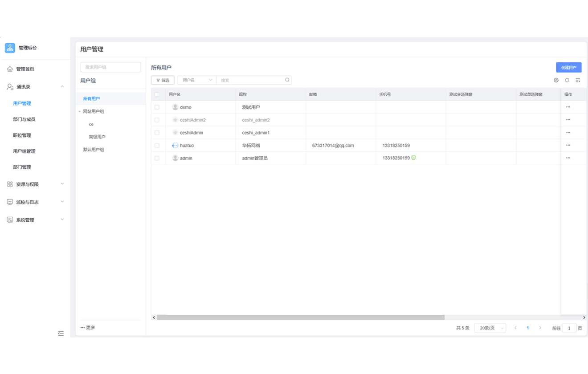Open the 20条/页 page size dropdown
Viewport: 588px width, 374px height.
coord(490,328)
